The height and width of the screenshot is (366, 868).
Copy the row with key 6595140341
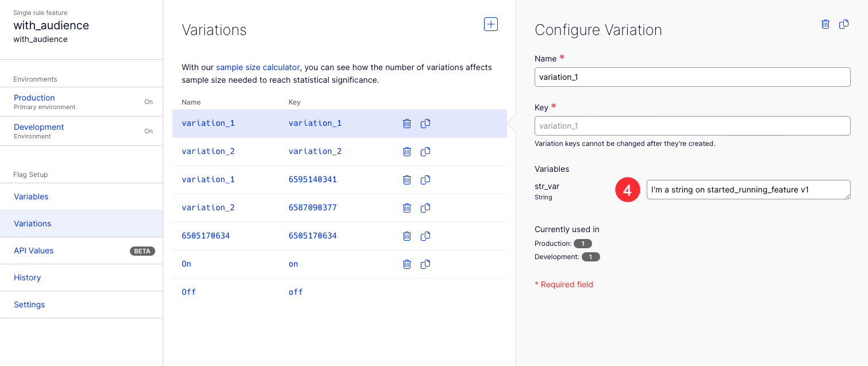point(425,180)
